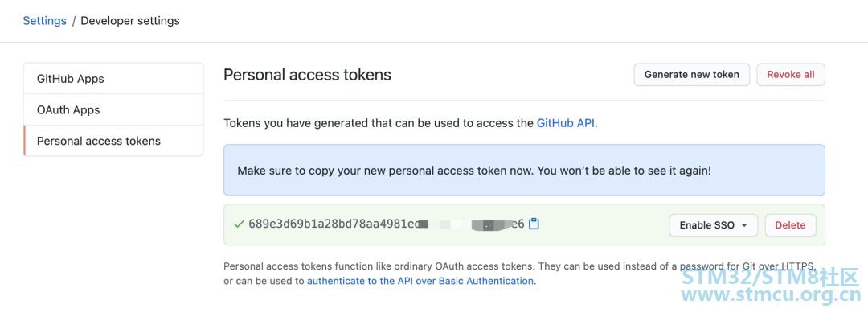
Task: Select OAuth Apps in the sidebar
Action: point(113,109)
